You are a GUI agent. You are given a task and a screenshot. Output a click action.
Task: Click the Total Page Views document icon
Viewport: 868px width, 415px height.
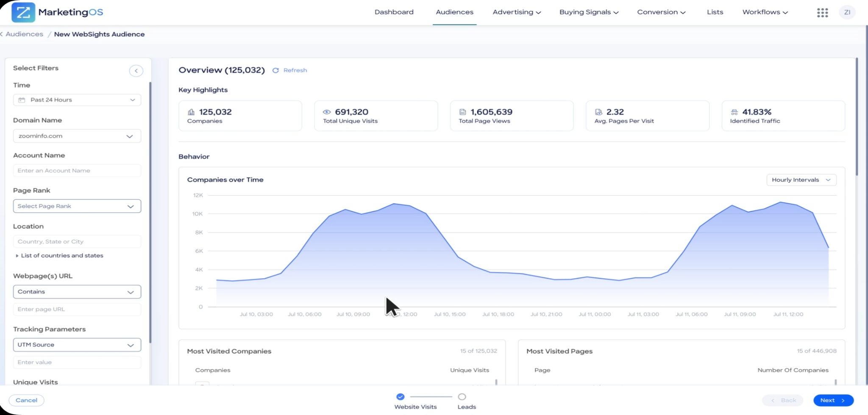tap(463, 112)
